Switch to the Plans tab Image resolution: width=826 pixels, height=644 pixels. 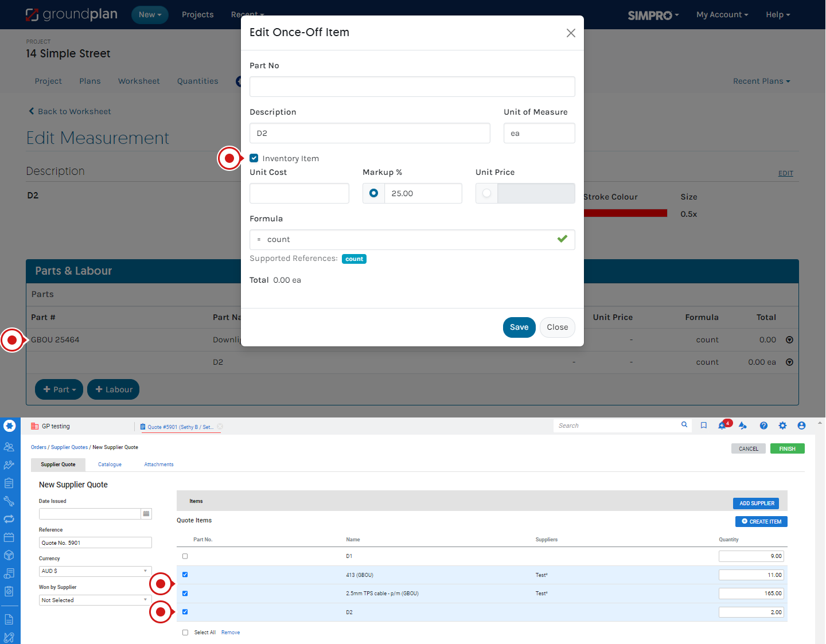pos(90,81)
